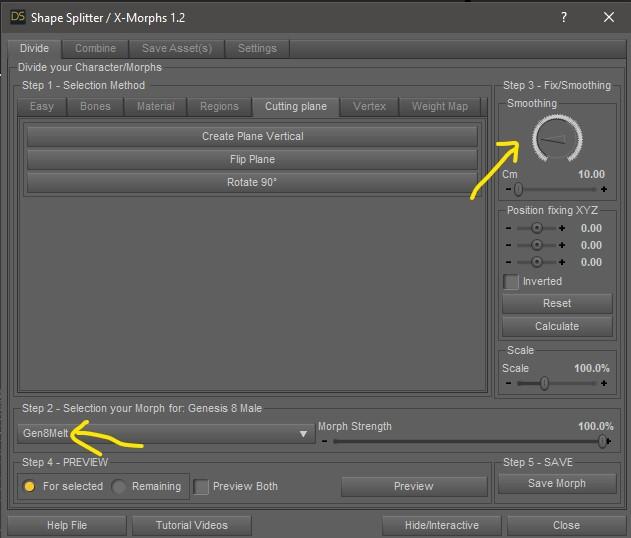Screen dimensions: 631x538
Task: Increase third Position fixing value with plus
Action: [x=562, y=262]
